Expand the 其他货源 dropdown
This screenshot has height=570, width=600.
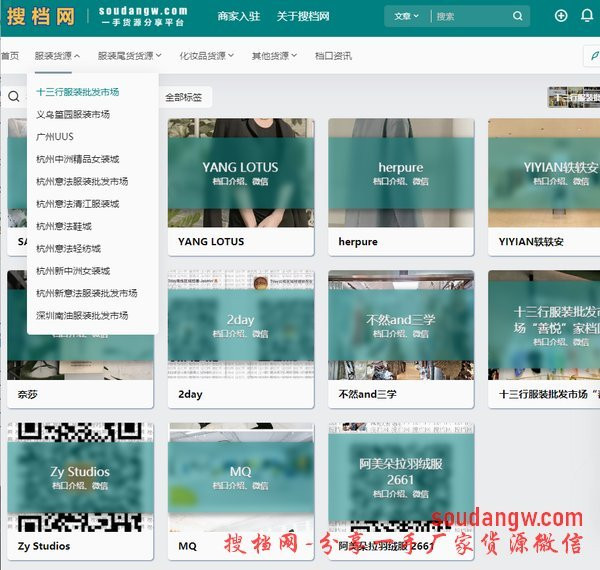point(274,56)
